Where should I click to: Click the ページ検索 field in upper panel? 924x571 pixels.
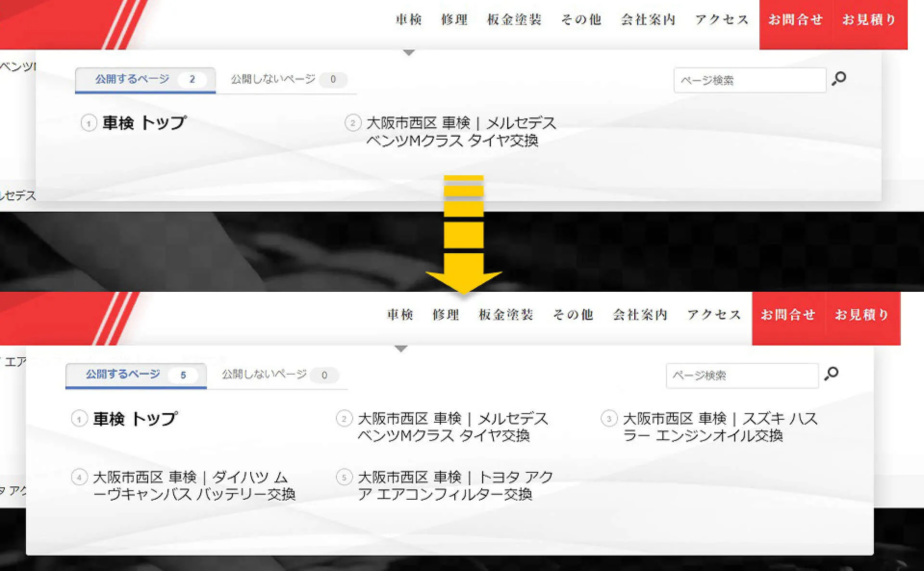pyautogui.click(x=750, y=80)
